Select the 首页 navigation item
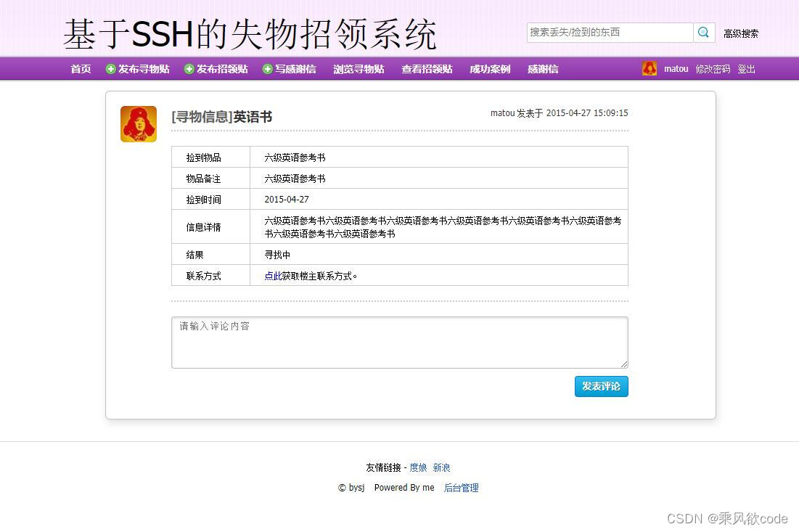The width and height of the screenshot is (799, 532). tap(80, 68)
